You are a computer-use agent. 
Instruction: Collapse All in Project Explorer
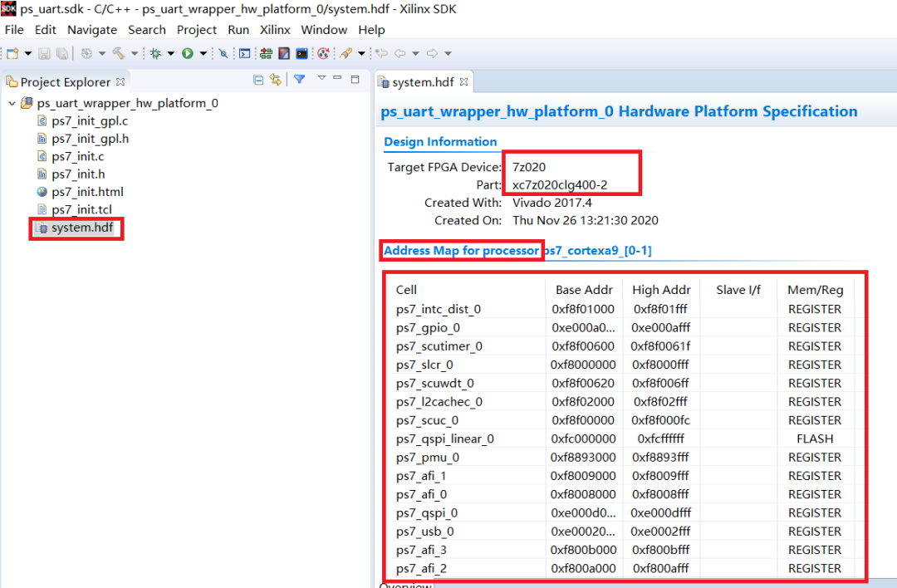point(258,80)
